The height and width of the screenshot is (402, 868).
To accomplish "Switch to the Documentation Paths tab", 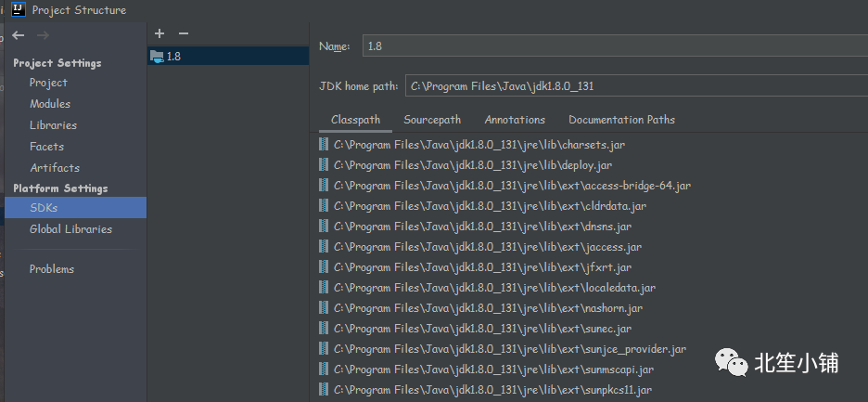I will 621,120.
